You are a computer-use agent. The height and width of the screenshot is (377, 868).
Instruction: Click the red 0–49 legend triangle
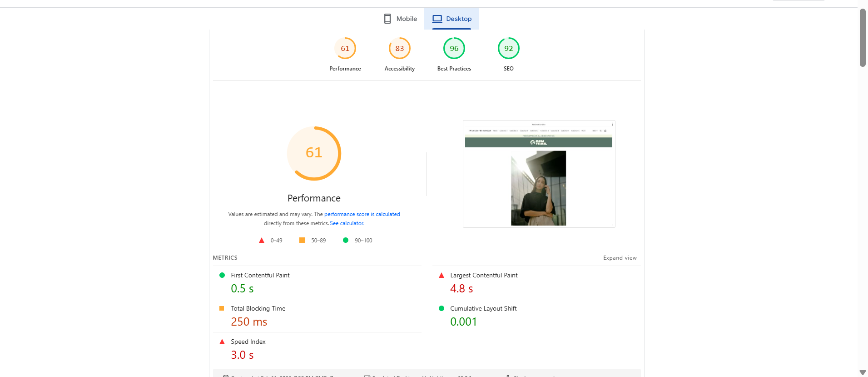click(x=262, y=240)
